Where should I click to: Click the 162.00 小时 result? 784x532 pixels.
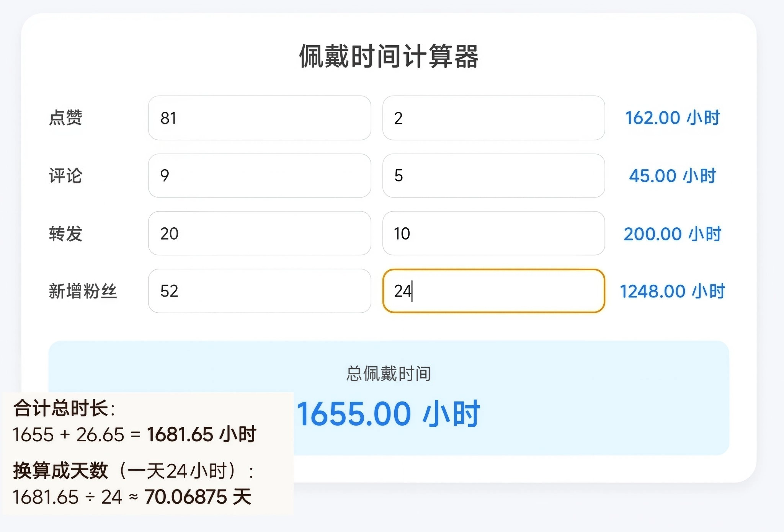point(672,117)
